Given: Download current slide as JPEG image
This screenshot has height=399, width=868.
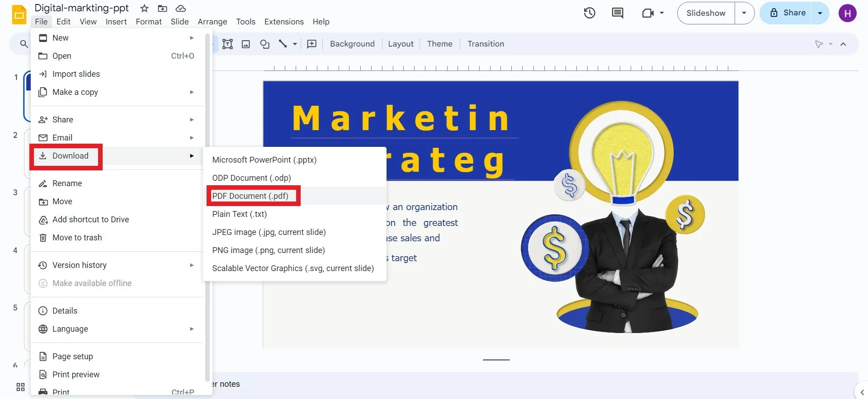Looking at the screenshot, I should coord(295,232).
